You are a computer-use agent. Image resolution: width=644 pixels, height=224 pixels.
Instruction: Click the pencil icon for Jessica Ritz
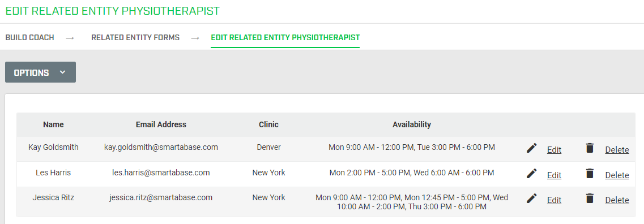pos(531,199)
